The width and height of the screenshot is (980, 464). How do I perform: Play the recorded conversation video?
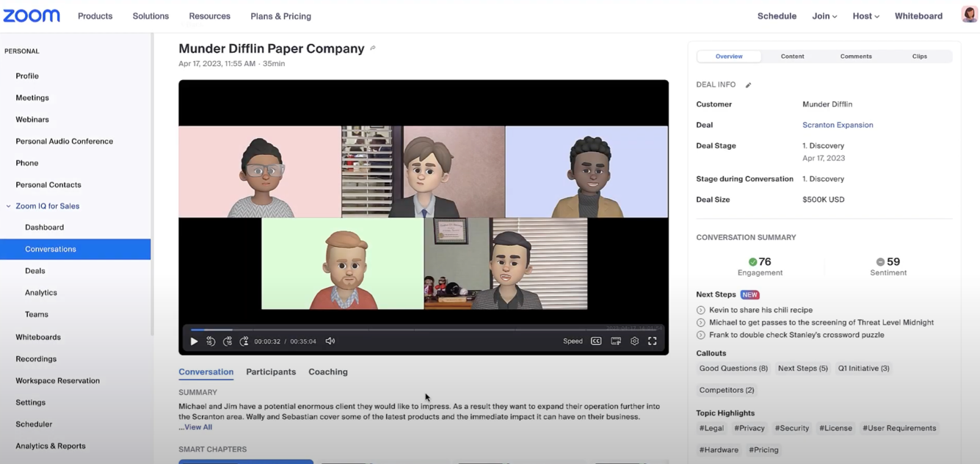click(x=194, y=341)
